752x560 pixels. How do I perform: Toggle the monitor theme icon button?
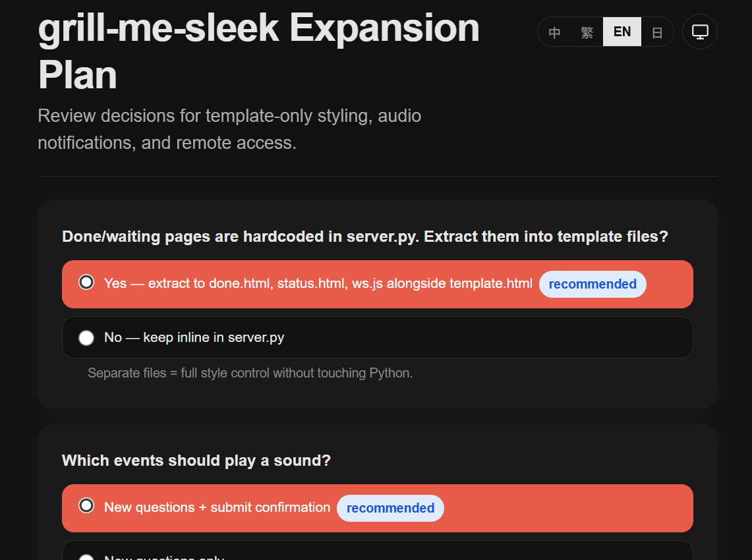tap(700, 32)
